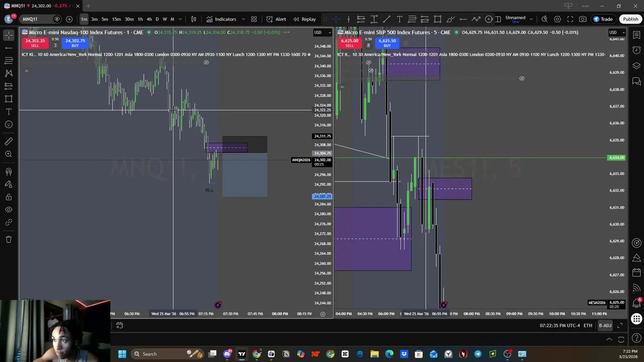Hide ICT indicator eye icon on Nasdaq chart
Image resolution: width=644 pixels, height=362 pixels.
pyautogui.click(x=206, y=62)
